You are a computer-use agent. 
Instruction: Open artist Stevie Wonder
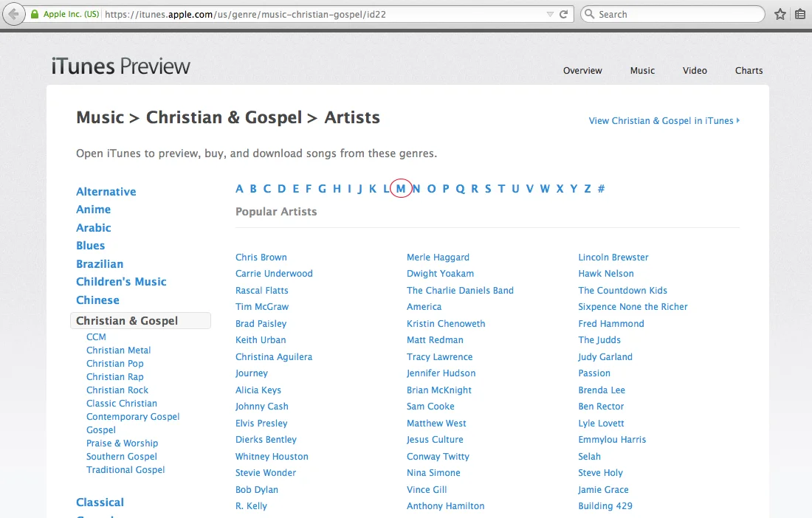pyautogui.click(x=266, y=473)
